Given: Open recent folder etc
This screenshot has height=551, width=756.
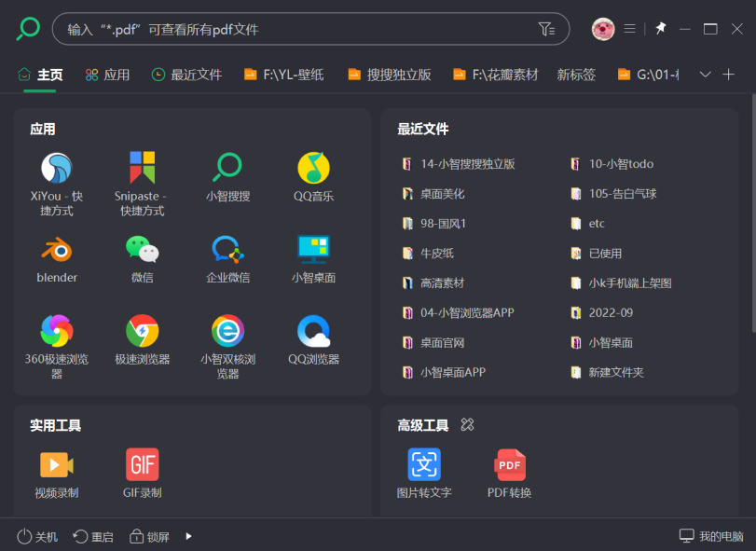Looking at the screenshot, I should tap(587, 224).
